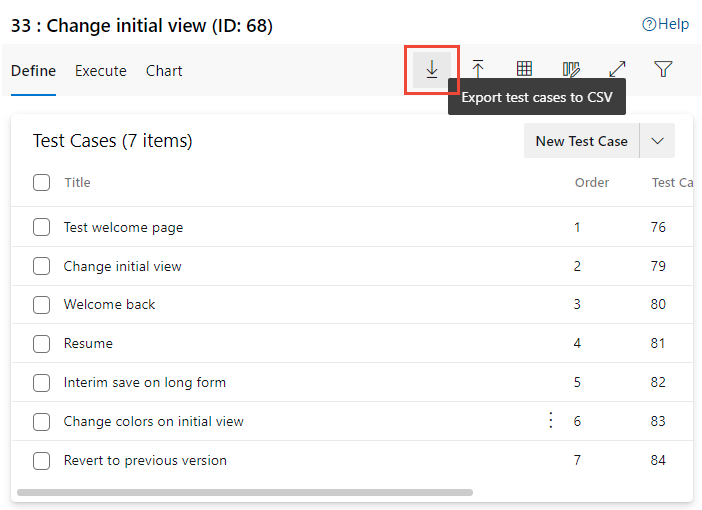
Task: Open the 'Resume' test case
Action: 88,343
